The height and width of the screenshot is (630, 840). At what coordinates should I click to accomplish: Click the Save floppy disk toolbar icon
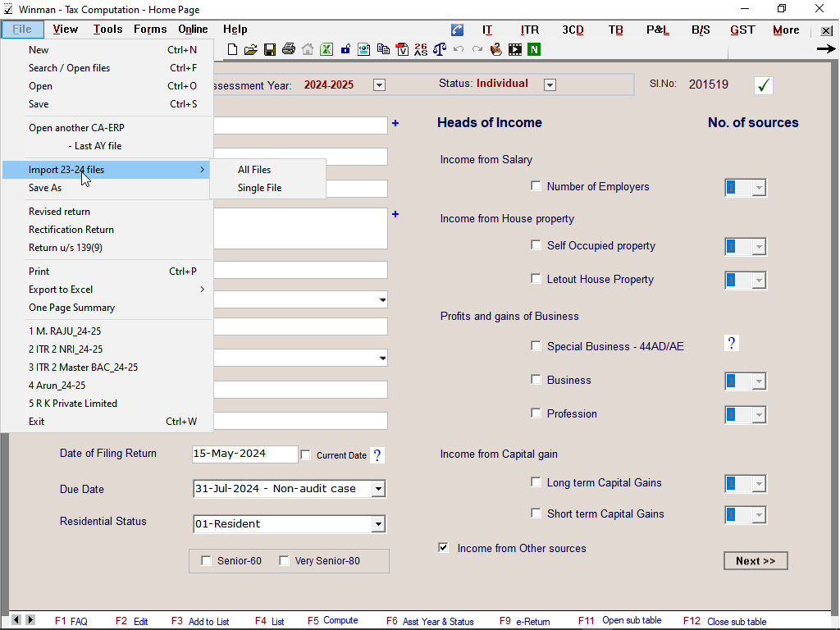tap(270, 49)
